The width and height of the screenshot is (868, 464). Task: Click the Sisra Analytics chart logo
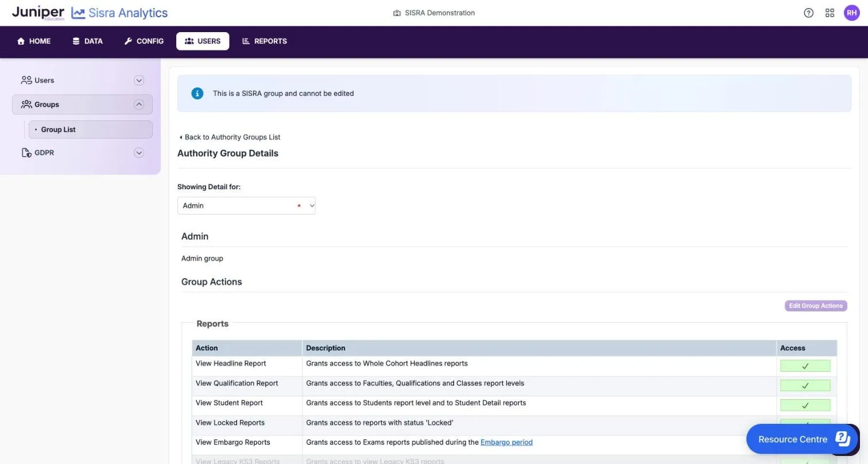pyautogui.click(x=78, y=13)
